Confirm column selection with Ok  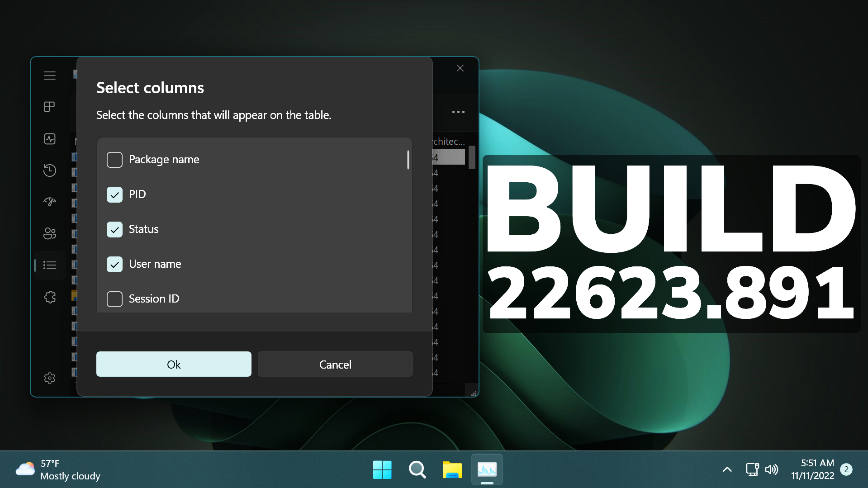tap(173, 364)
